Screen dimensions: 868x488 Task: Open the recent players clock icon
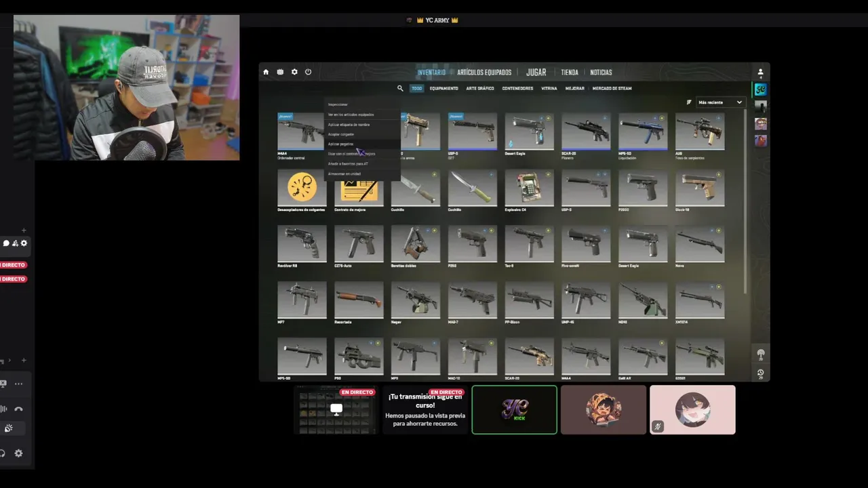pyautogui.click(x=760, y=373)
